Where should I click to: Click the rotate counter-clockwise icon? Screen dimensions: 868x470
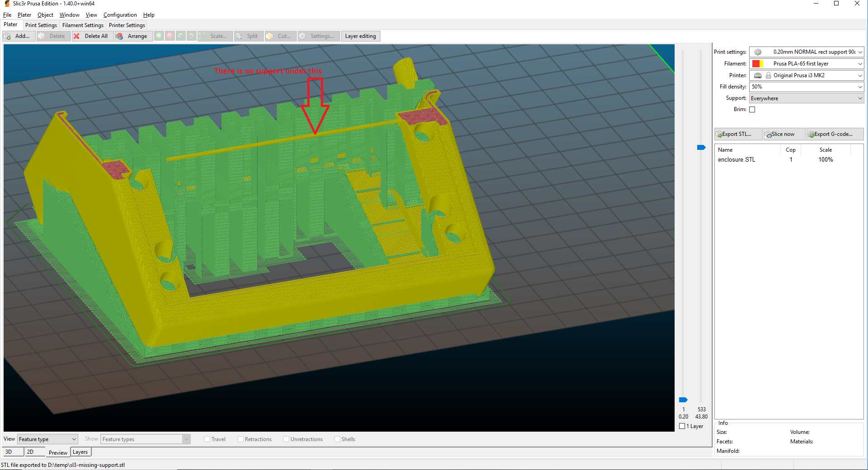coord(181,36)
